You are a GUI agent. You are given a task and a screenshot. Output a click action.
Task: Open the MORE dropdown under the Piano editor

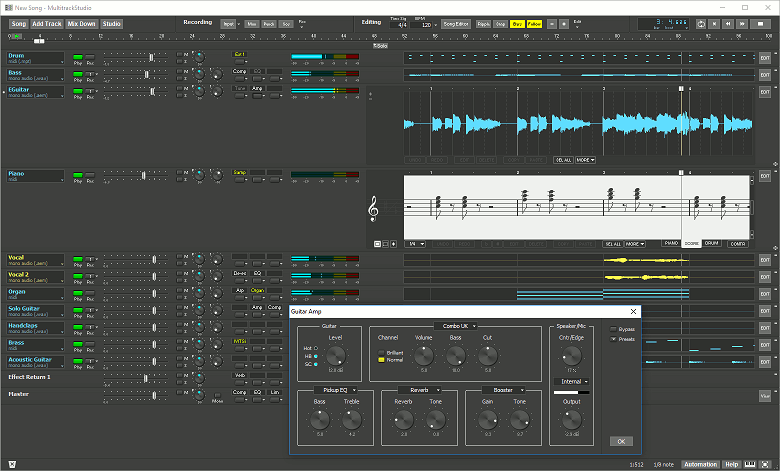635,244
